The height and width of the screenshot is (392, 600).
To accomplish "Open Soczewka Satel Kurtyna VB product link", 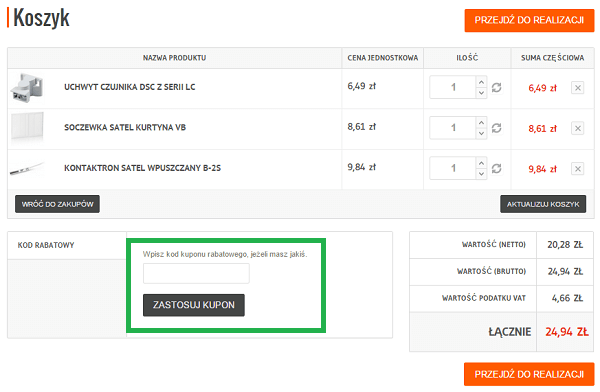I will [x=125, y=127].
